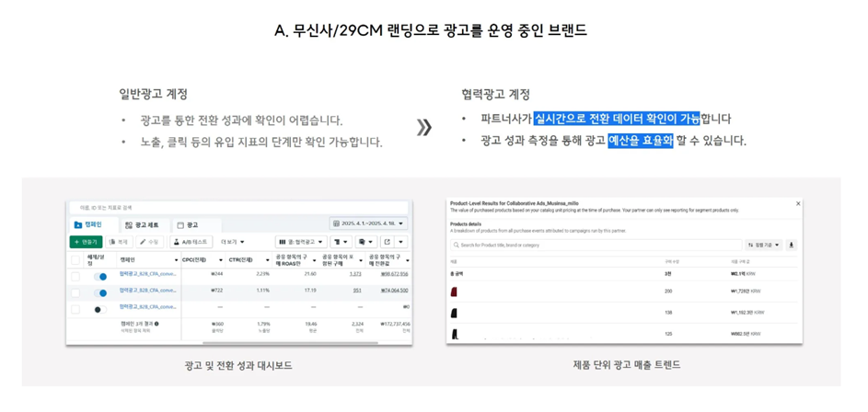Viewport: 868px width, 412px height.
Task: Check the second campaign row checkbox
Action: click(75, 292)
